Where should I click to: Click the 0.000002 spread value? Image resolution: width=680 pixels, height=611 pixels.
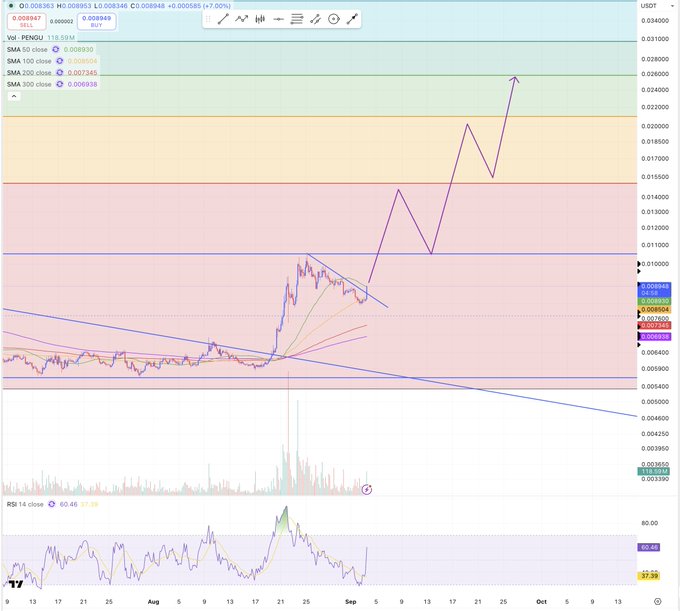pyautogui.click(x=62, y=21)
